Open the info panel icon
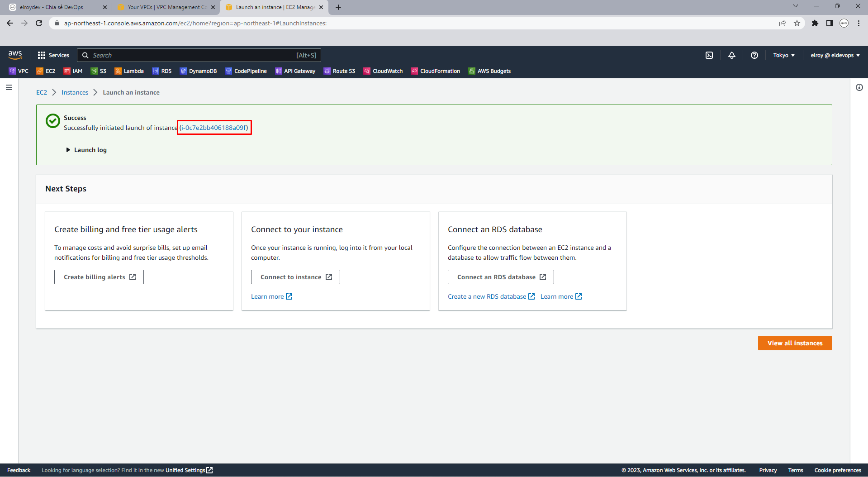The width and height of the screenshot is (868, 477). [859, 87]
